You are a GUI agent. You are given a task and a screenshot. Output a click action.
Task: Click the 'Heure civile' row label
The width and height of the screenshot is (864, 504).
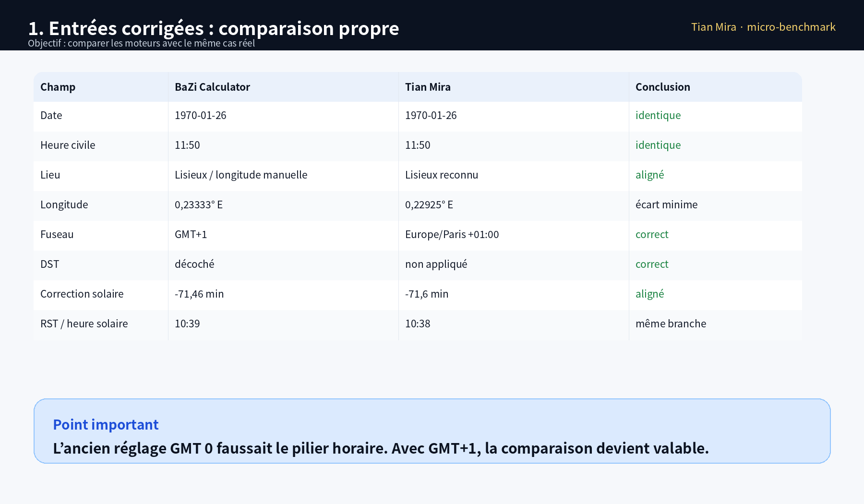68,145
